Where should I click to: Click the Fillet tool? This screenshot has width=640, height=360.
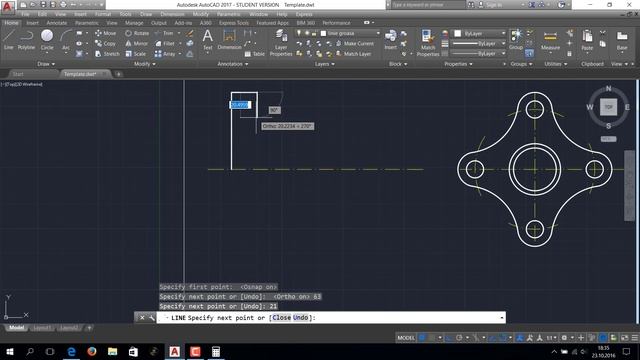point(165,43)
